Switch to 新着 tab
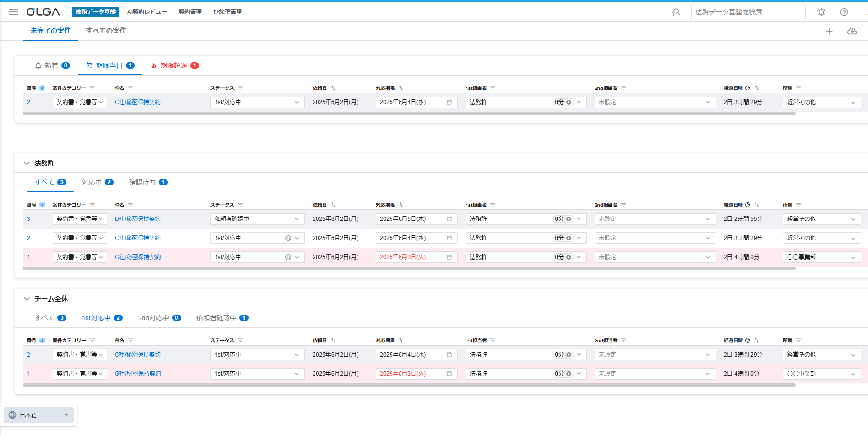This screenshot has height=436, width=868. click(x=53, y=65)
